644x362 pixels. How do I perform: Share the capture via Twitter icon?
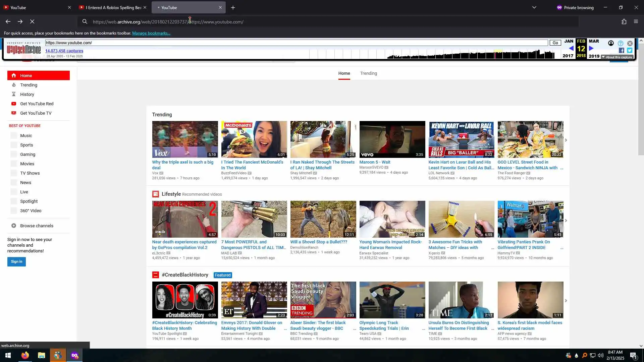tap(630, 50)
